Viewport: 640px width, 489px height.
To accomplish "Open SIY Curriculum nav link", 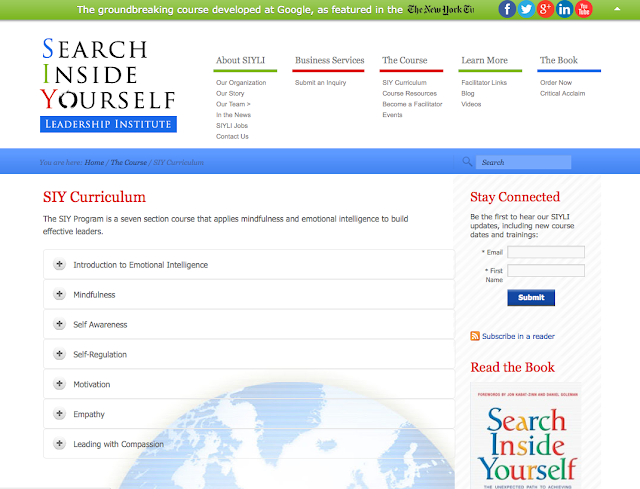I will point(404,82).
